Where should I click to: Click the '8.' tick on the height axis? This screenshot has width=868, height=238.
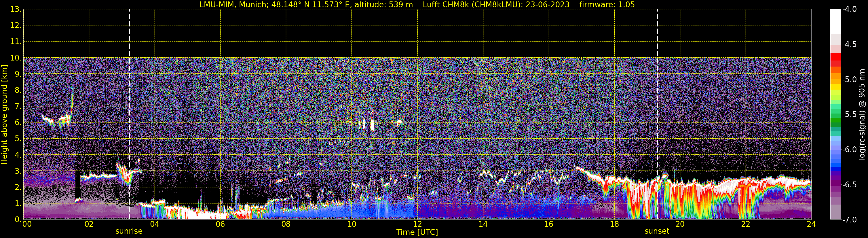[18, 90]
